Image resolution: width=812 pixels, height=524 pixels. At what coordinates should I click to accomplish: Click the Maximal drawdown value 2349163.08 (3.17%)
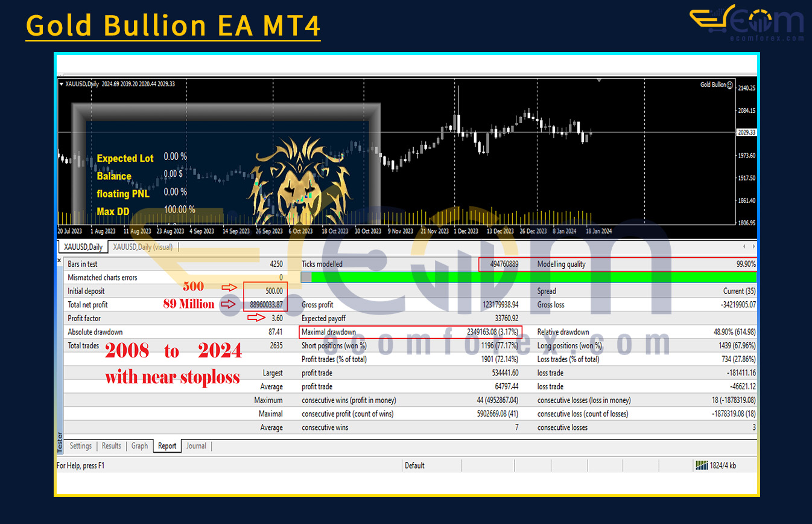pyautogui.click(x=493, y=332)
